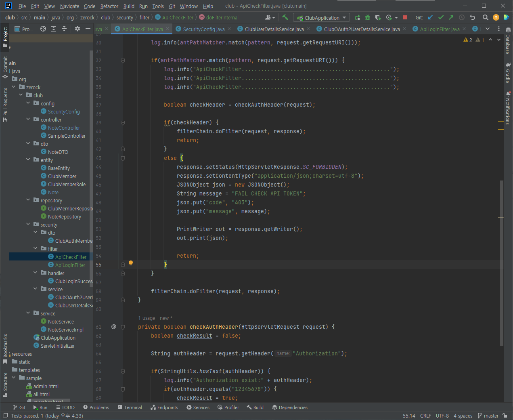Collapse the controller folder
The width and height of the screenshot is (513, 420).
click(28, 119)
